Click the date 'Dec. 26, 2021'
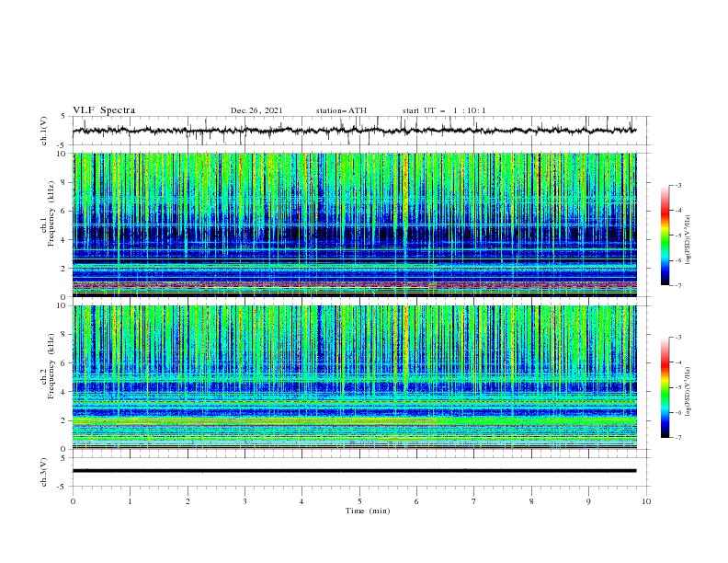Image resolution: width=728 pixels, height=563 pixels. [256, 110]
